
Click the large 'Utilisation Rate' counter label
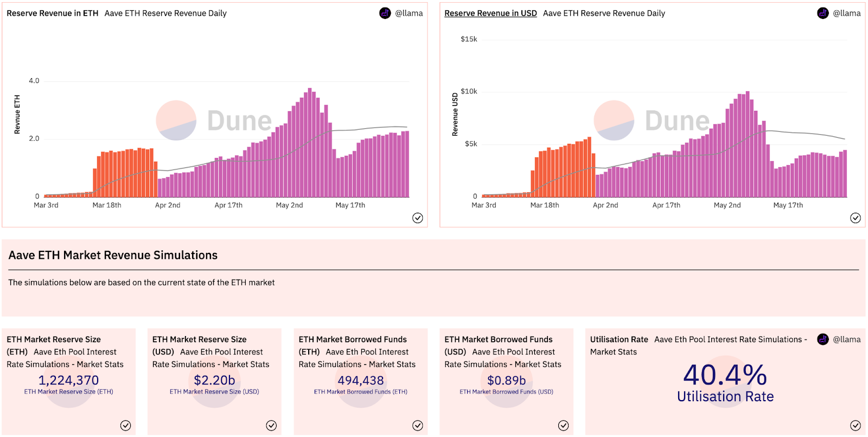click(x=725, y=397)
